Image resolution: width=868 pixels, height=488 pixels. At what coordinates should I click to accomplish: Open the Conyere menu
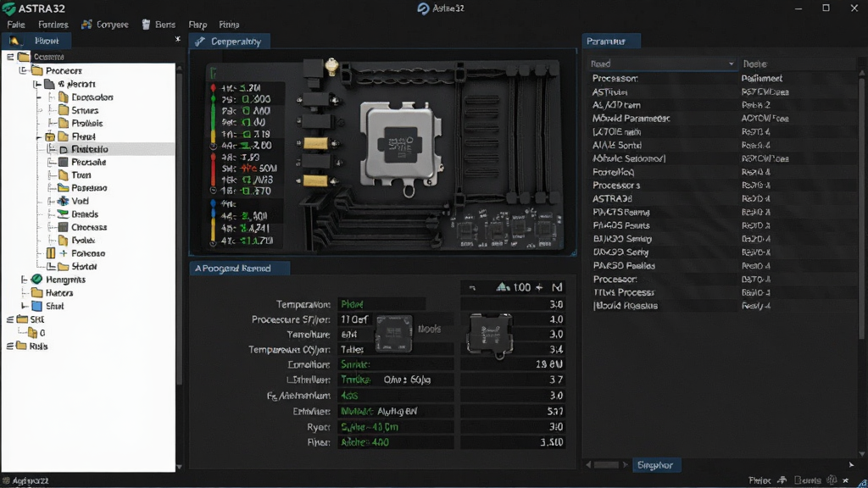(113, 25)
